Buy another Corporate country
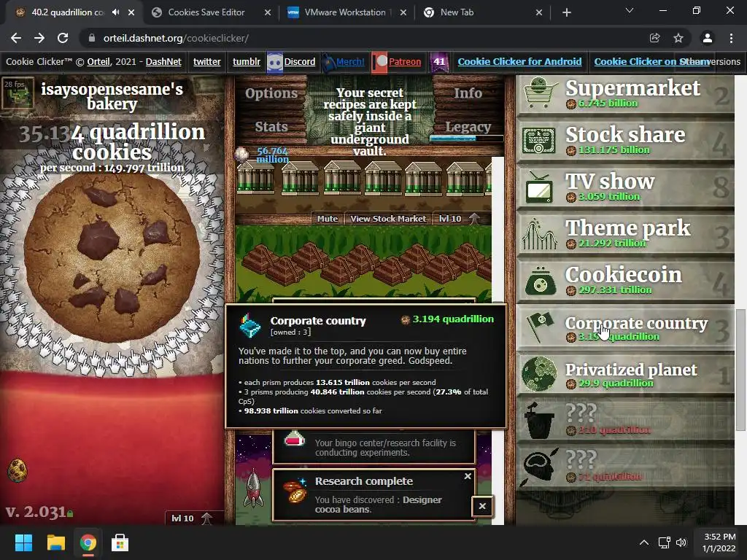Screen dimensions: 747x560 624,327
